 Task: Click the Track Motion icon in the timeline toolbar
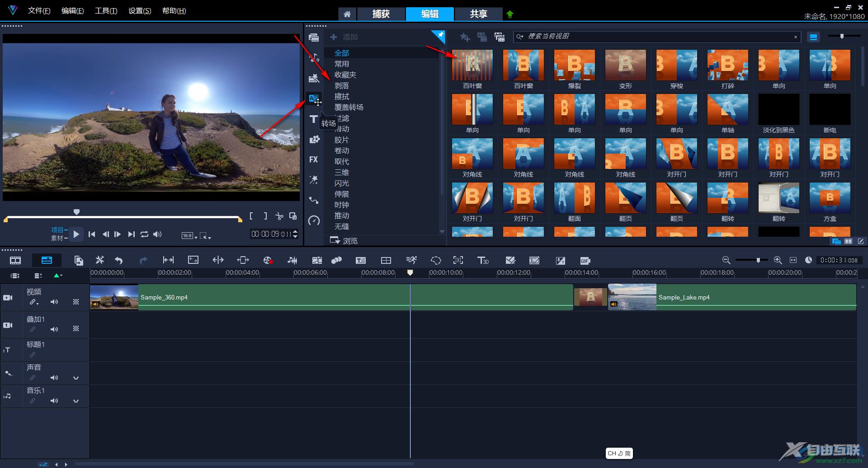(458, 260)
